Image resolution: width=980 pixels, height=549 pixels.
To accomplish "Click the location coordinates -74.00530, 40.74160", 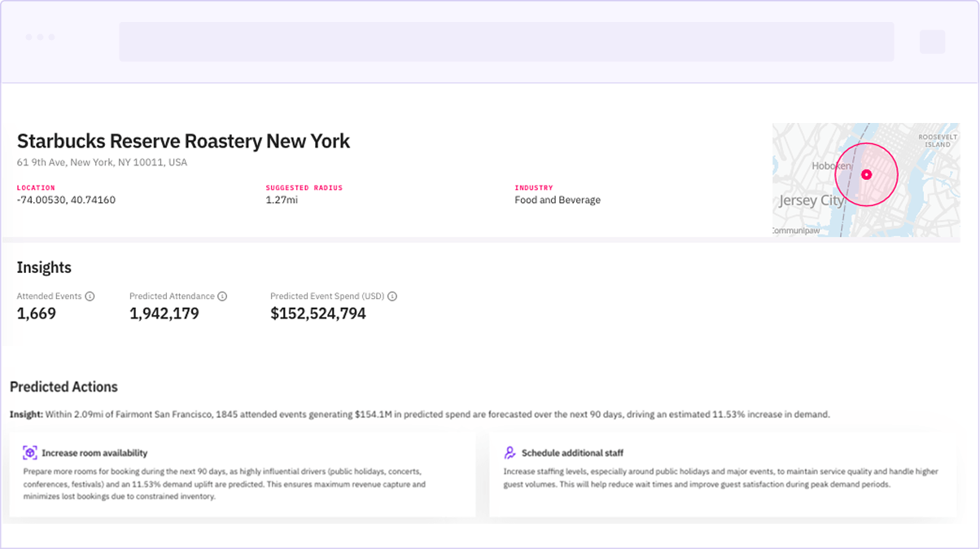I will point(66,200).
